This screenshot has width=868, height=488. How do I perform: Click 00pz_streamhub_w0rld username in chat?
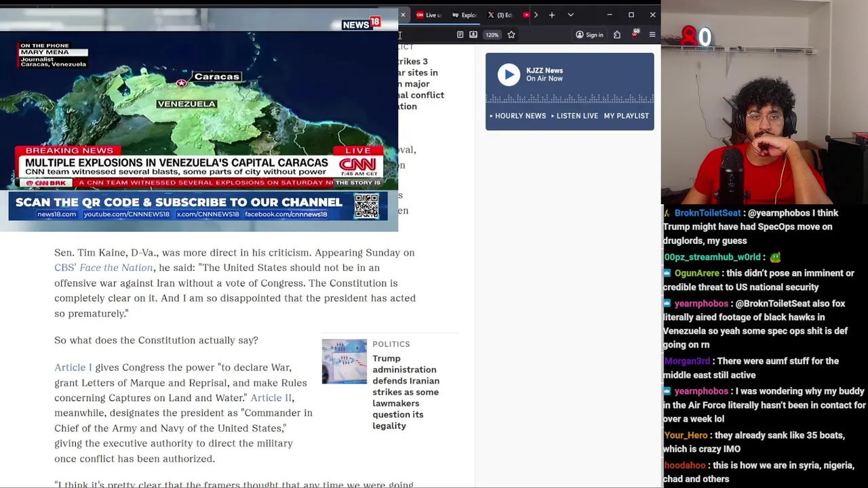click(712, 257)
